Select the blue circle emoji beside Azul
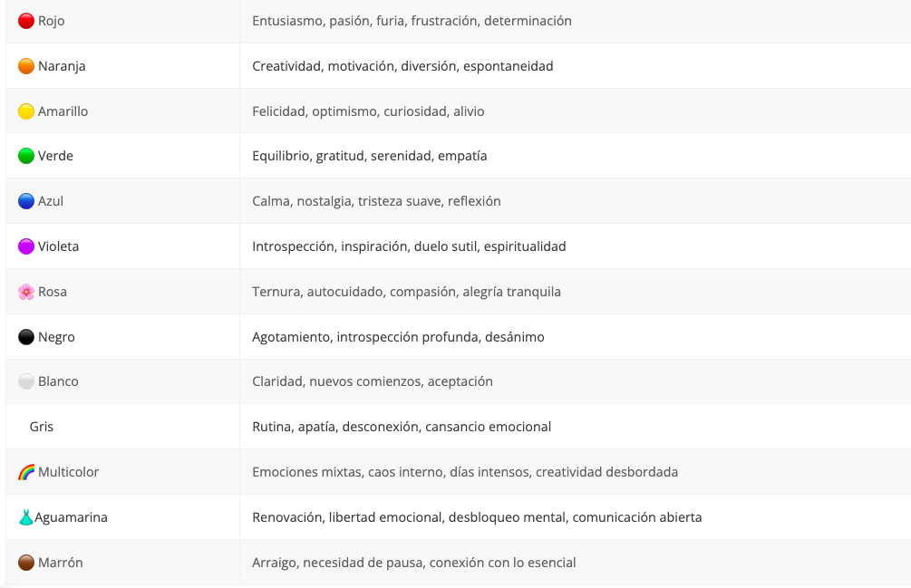Image resolution: width=911 pixels, height=588 pixels. click(x=26, y=201)
